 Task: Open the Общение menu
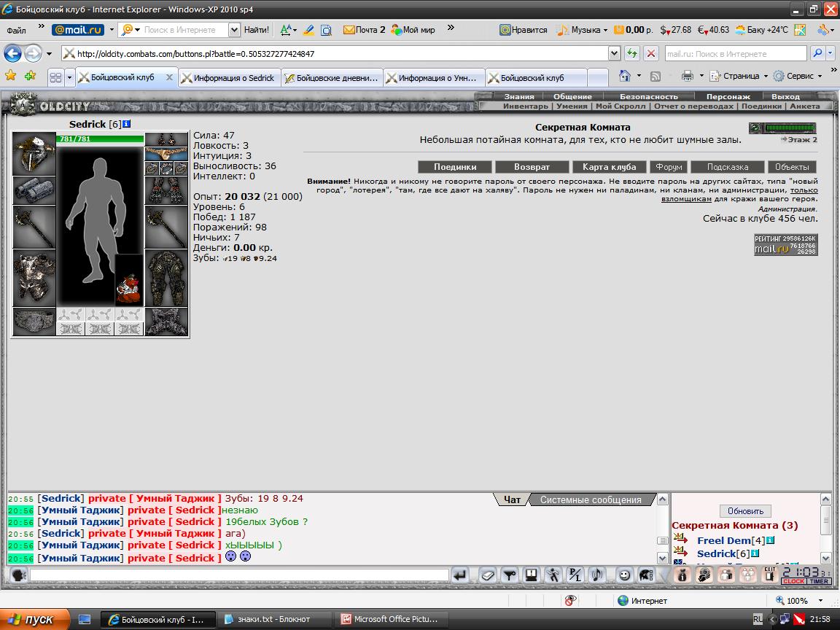pyautogui.click(x=572, y=96)
